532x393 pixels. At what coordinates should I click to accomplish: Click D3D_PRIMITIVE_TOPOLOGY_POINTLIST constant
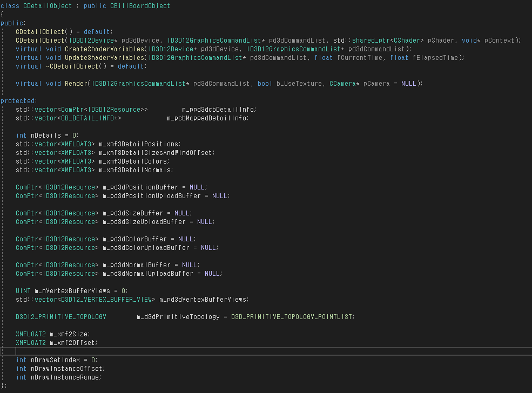point(292,317)
